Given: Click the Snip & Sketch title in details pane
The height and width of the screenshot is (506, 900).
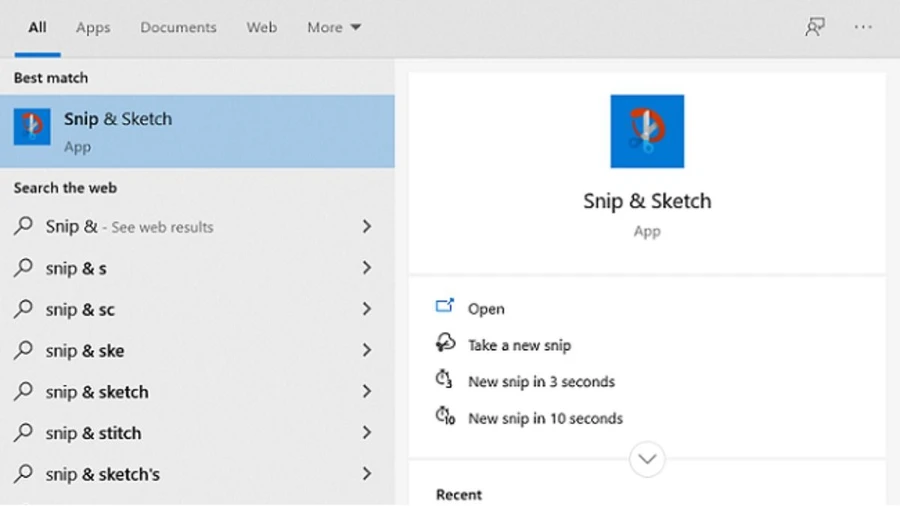Looking at the screenshot, I should pyautogui.click(x=647, y=201).
